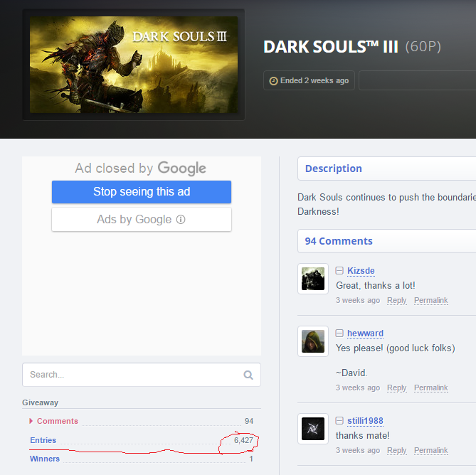Open hewward's profile link

365,333
